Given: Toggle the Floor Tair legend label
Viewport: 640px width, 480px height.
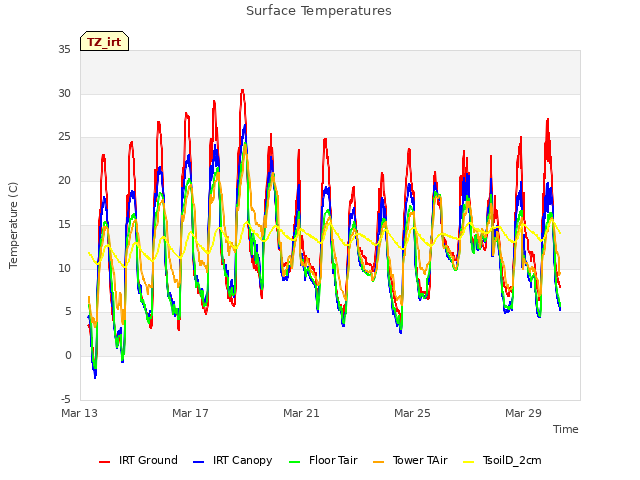Looking at the screenshot, I should click(333, 460).
